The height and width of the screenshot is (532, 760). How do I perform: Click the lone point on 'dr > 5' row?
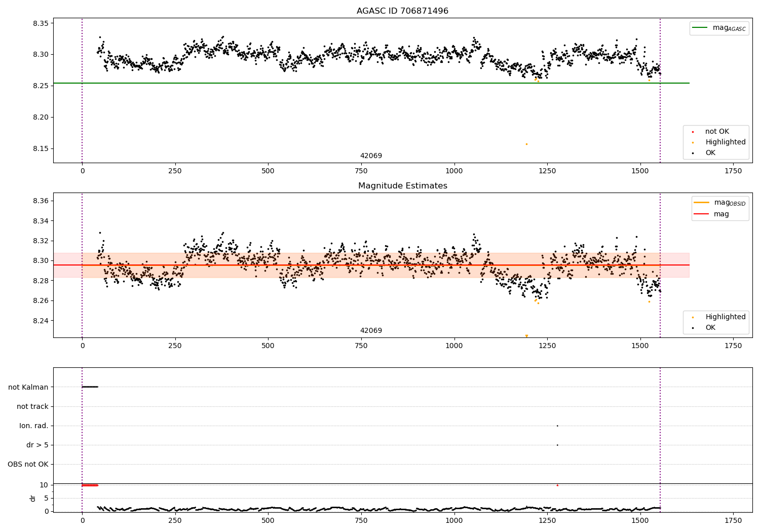pyautogui.click(x=557, y=445)
